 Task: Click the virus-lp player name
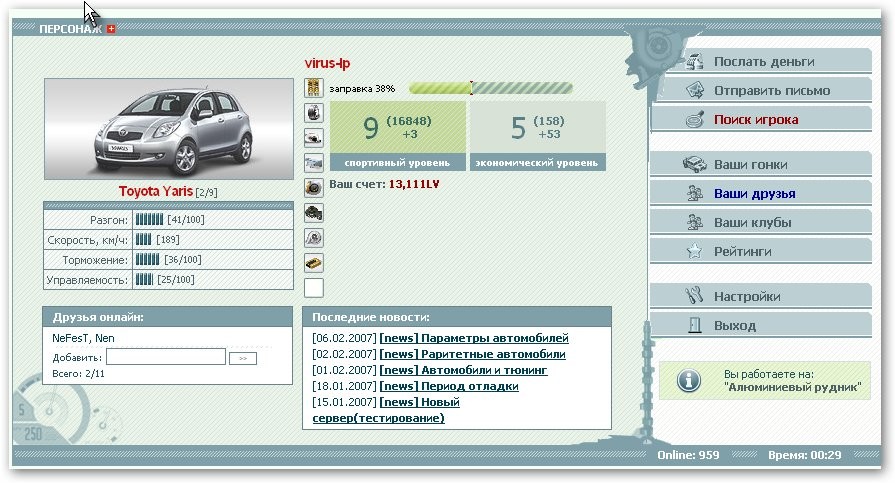coord(327,63)
